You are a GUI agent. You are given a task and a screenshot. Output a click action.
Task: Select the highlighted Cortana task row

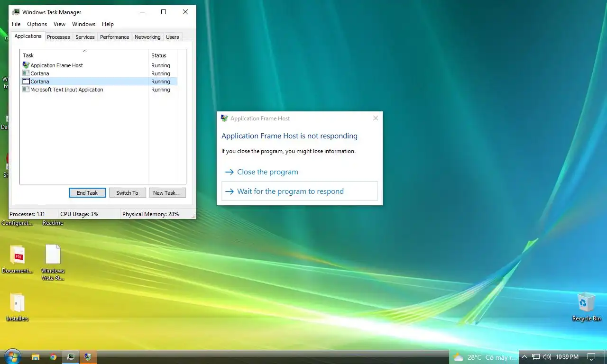tap(98, 82)
